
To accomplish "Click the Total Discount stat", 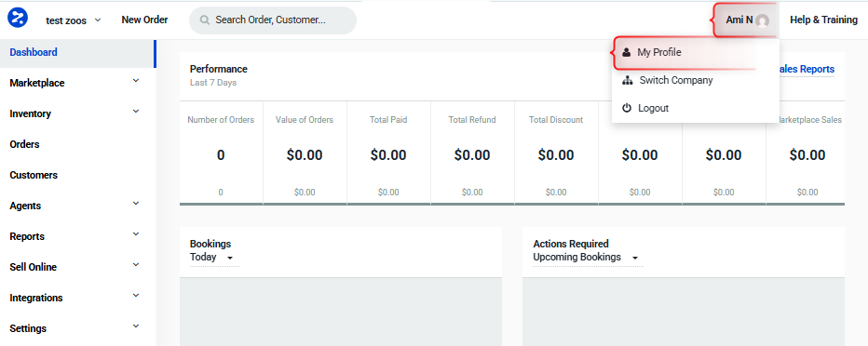I will [x=556, y=153].
